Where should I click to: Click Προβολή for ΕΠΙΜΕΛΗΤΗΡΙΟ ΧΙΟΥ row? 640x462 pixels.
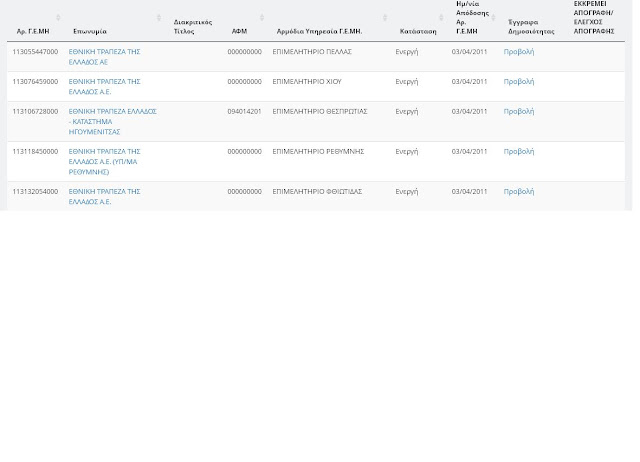(x=519, y=82)
